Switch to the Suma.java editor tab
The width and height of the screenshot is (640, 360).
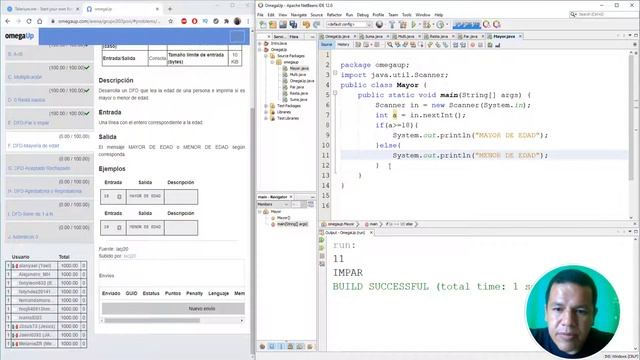374,36
